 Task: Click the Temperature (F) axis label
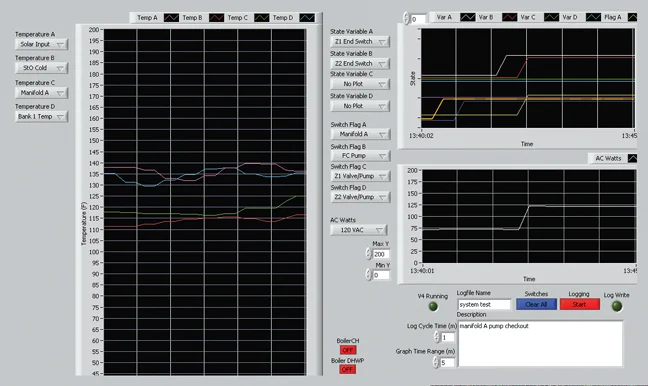coord(84,224)
